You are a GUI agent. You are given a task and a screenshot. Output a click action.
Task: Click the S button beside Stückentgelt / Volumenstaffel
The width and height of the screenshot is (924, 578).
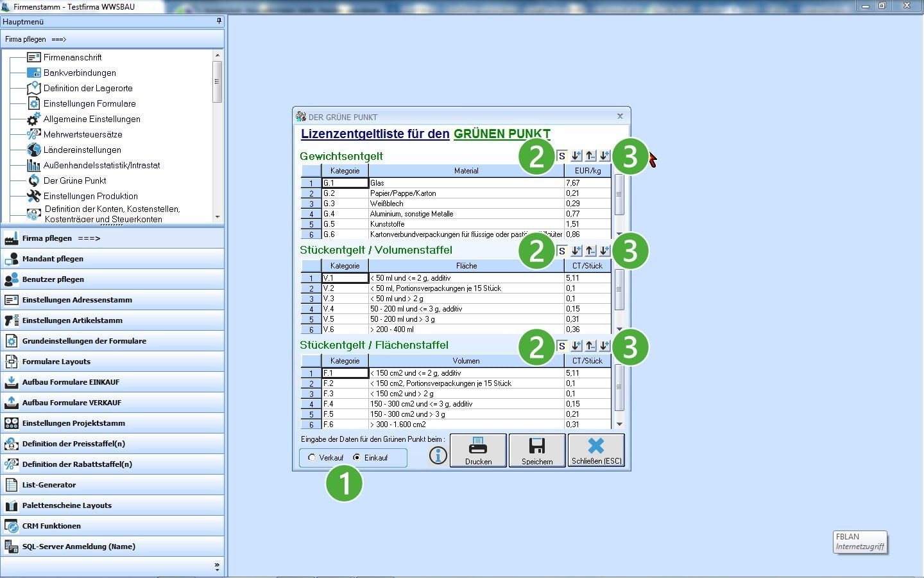pos(562,251)
